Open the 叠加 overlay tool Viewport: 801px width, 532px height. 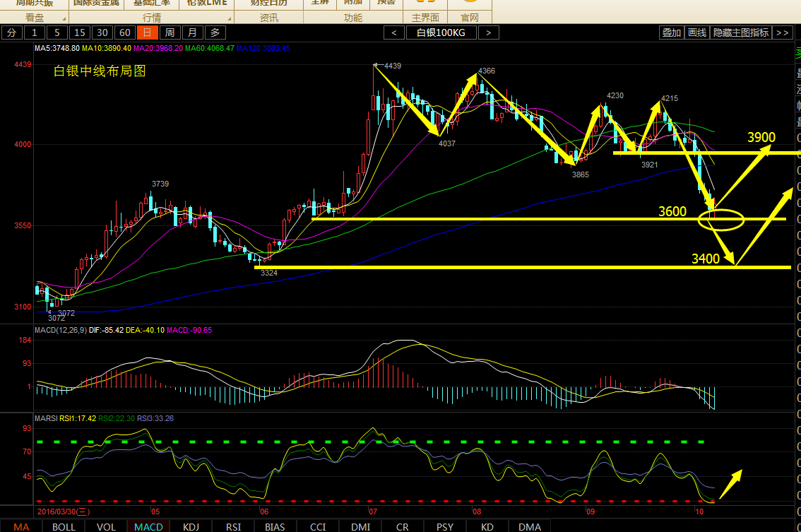(671, 32)
